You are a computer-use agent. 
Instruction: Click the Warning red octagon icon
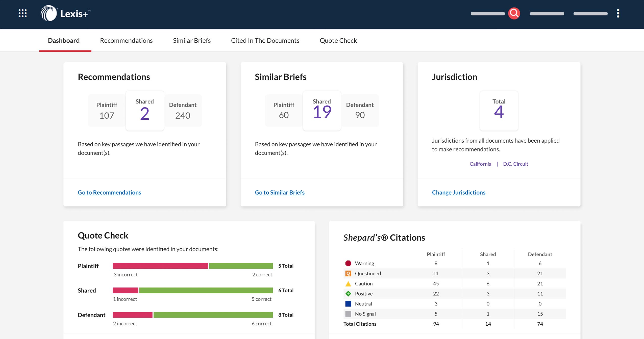point(348,263)
